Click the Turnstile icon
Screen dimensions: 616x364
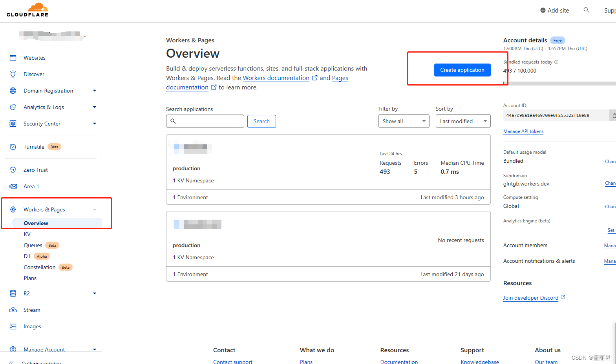coord(13,147)
